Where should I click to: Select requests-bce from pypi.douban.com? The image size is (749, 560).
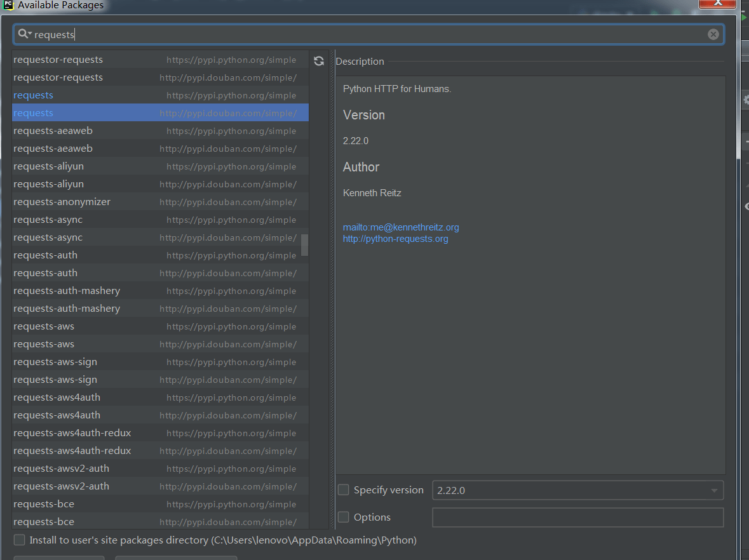tap(161, 522)
